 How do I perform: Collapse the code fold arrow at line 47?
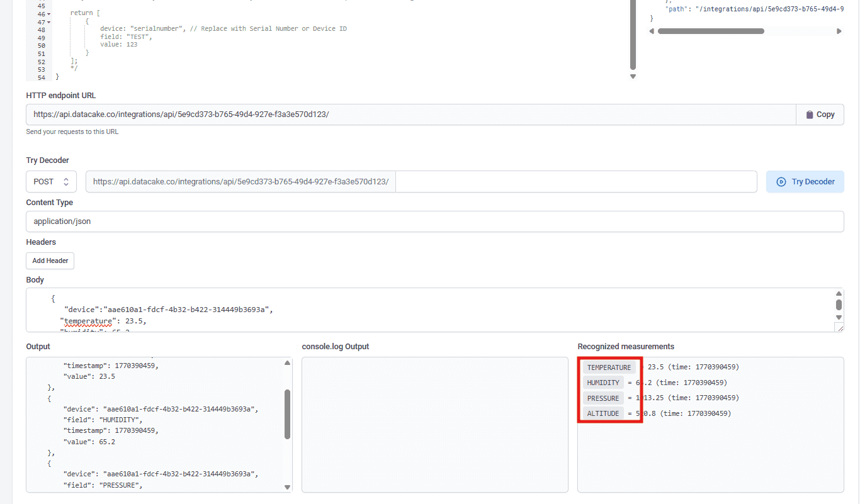49,22
